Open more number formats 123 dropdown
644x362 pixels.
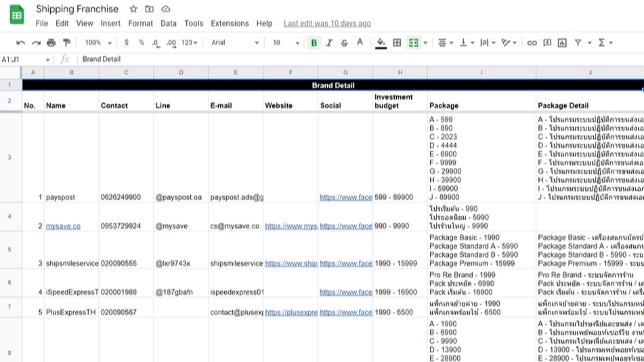(189, 43)
